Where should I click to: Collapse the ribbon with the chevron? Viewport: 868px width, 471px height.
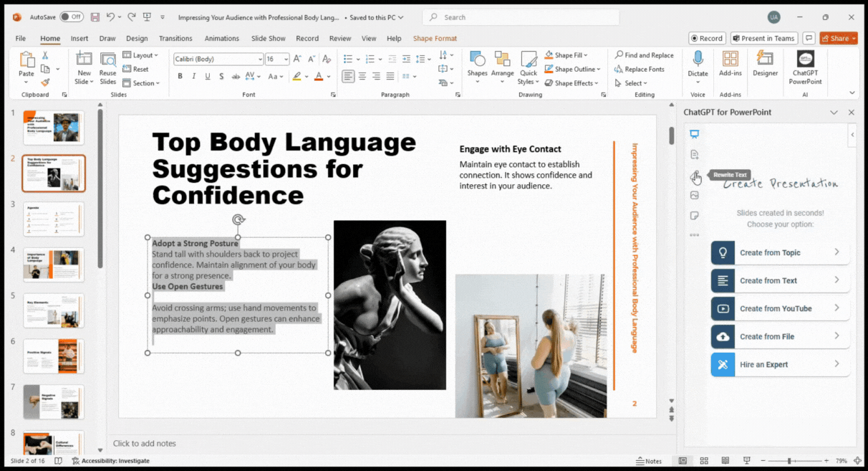pos(852,92)
